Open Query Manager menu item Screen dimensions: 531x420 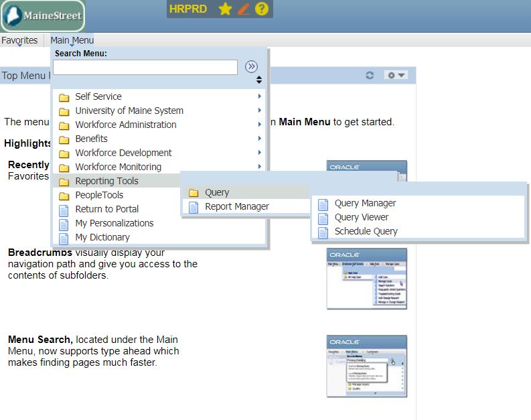tap(365, 203)
